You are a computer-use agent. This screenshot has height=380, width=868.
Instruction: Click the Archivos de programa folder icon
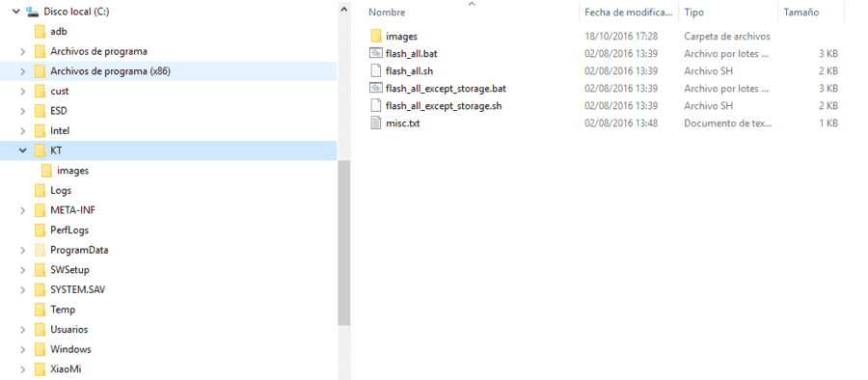pyautogui.click(x=40, y=51)
